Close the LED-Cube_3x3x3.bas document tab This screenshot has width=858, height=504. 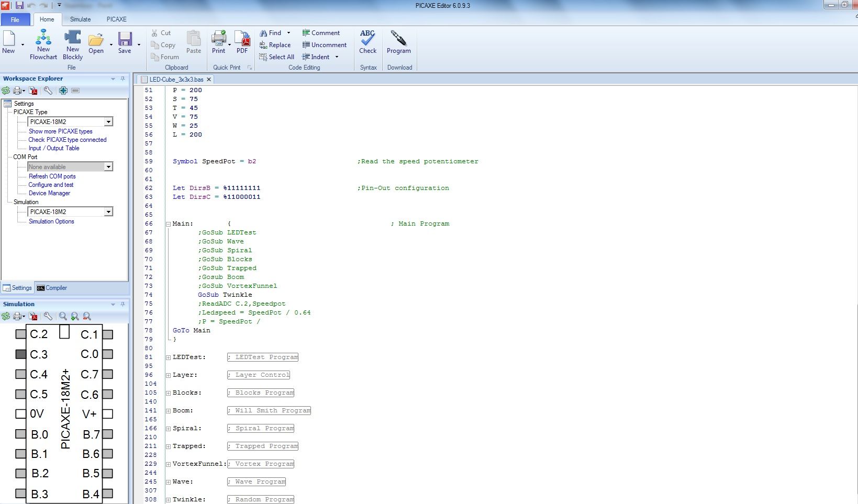(209, 80)
